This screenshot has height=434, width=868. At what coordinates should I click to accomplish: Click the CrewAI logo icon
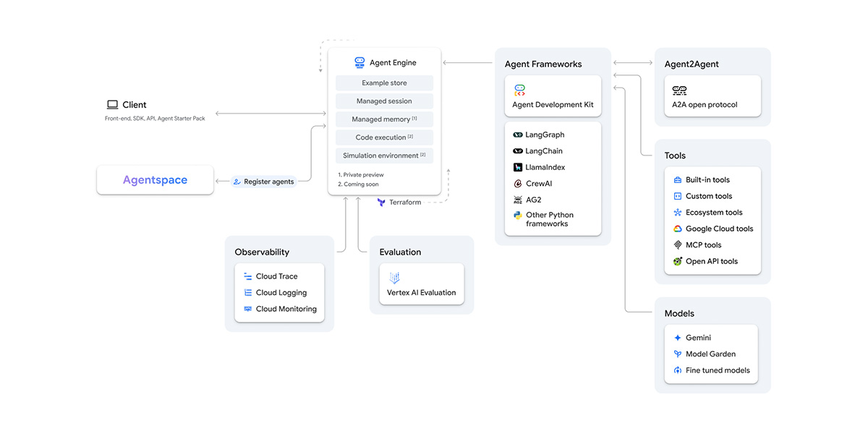518,184
